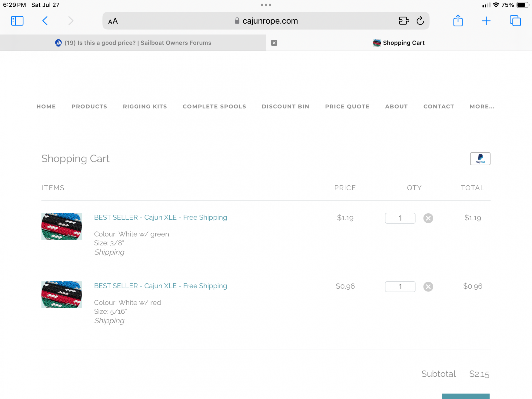
Task: Pay with the PayPal button
Action: coord(480,159)
